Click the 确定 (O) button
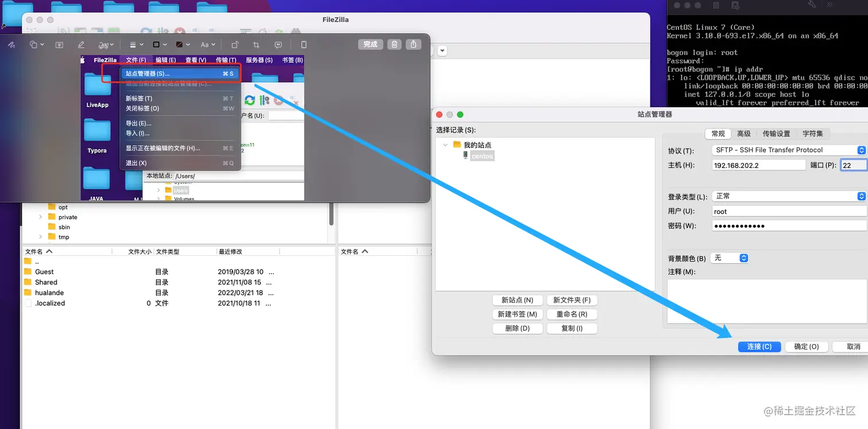 (806, 347)
